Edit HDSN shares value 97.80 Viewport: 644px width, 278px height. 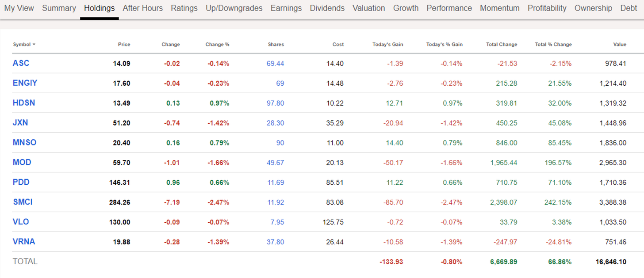[x=275, y=103]
